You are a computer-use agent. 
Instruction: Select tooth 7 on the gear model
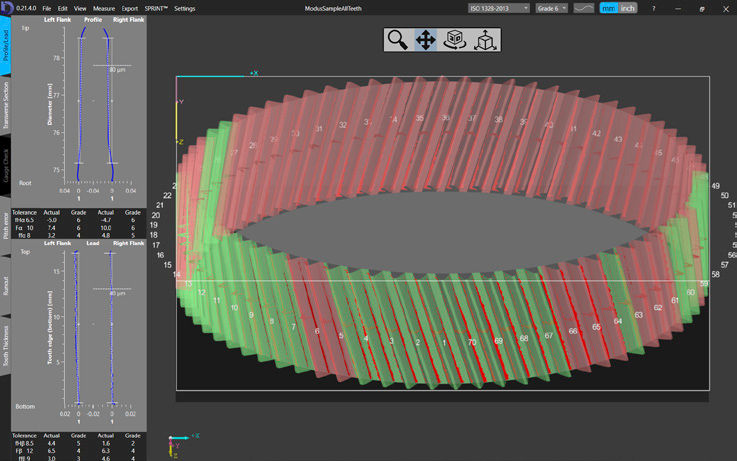point(293,327)
